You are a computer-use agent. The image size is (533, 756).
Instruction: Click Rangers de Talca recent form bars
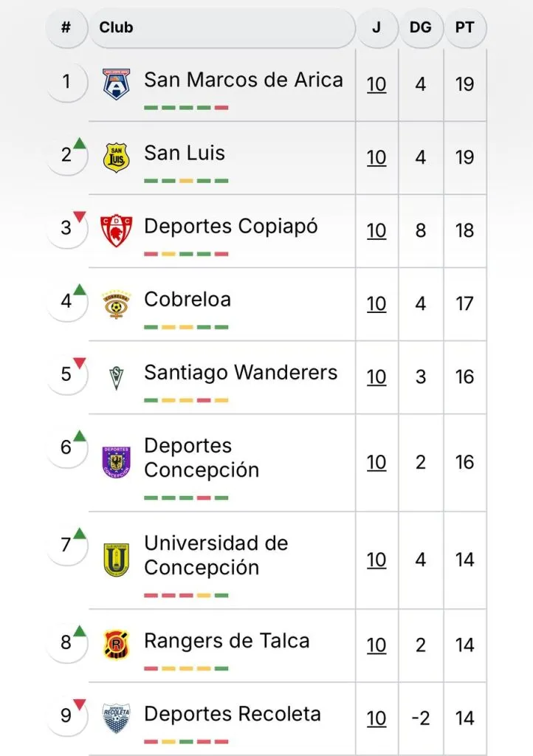pos(186,668)
